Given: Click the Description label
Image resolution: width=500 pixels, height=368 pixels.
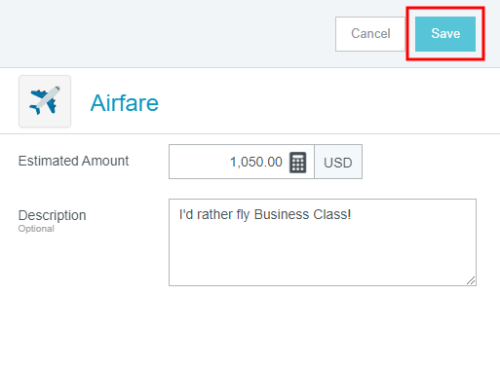Looking at the screenshot, I should pyautogui.click(x=52, y=215).
